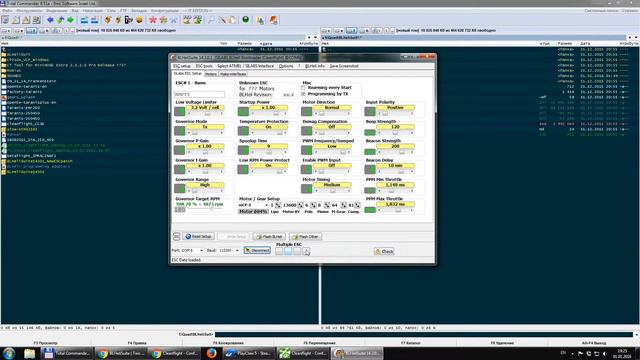Adjust the Governor Target RPM slider
The width and height of the screenshot is (640, 360).
(x=205, y=209)
